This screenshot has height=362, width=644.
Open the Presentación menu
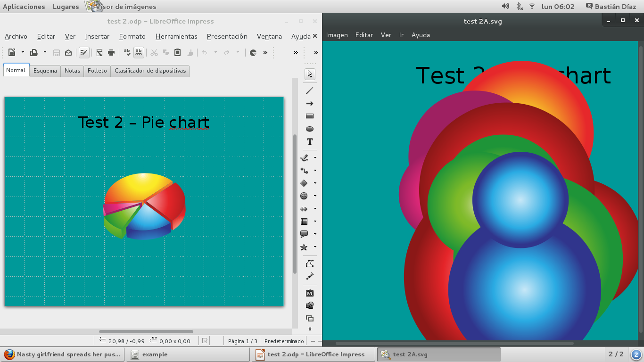point(227,36)
